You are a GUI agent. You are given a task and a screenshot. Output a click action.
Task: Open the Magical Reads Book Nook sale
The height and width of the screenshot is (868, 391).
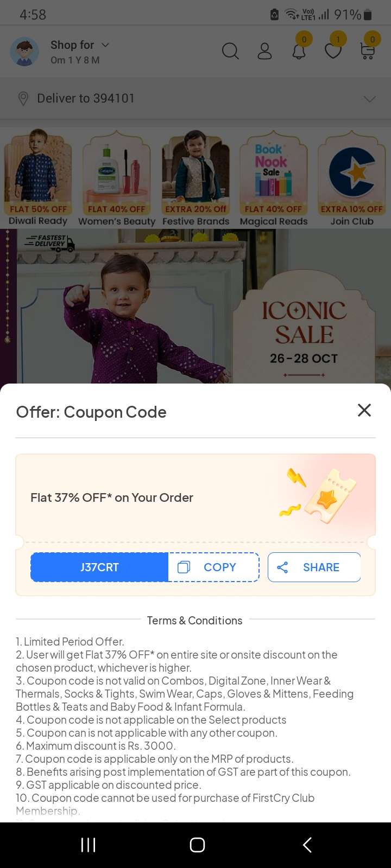coord(274,177)
